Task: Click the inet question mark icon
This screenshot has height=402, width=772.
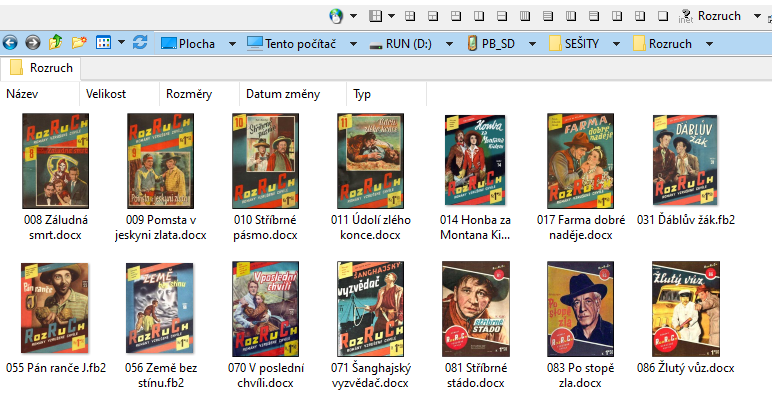Action: [x=686, y=15]
